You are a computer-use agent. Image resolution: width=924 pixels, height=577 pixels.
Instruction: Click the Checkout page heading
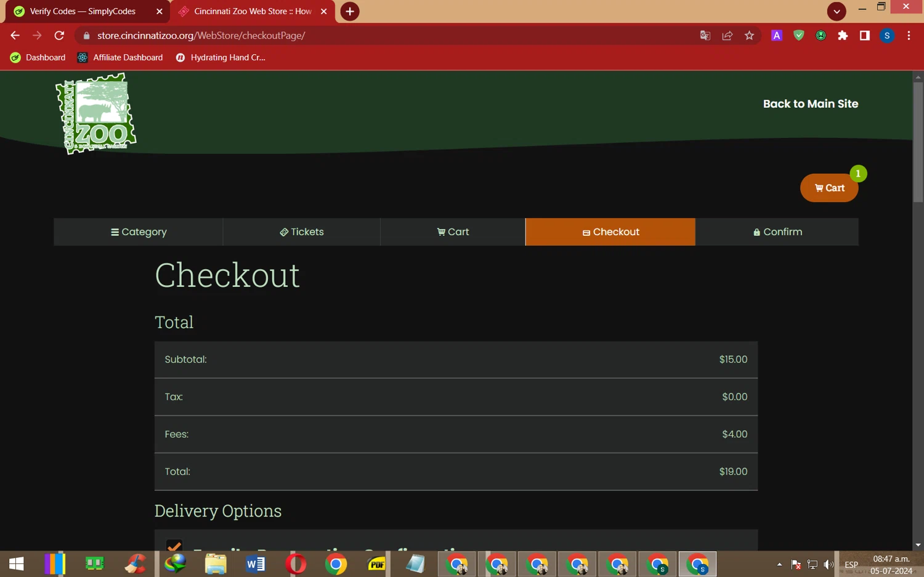[x=227, y=275]
